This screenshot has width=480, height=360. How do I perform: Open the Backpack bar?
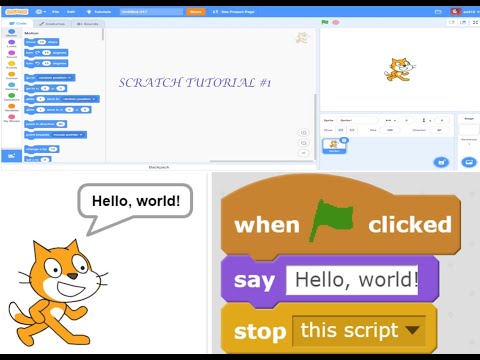[159, 167]
